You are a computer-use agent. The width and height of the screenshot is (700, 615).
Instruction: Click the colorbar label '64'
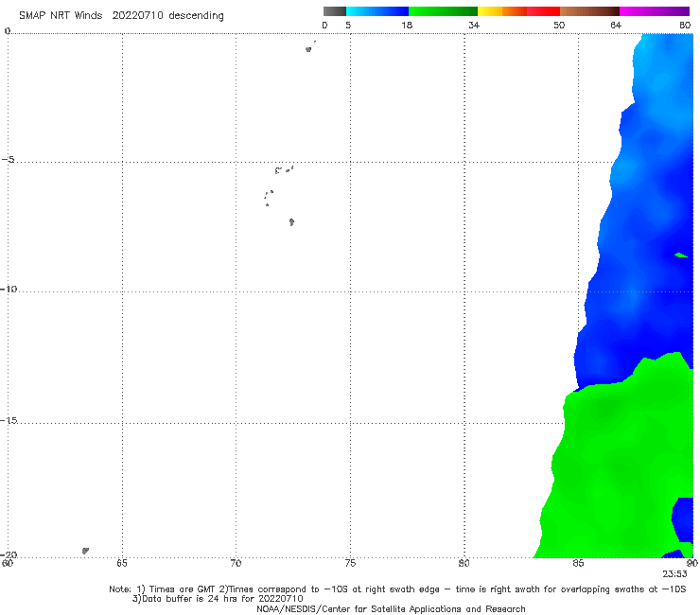[x=616, y=25]
